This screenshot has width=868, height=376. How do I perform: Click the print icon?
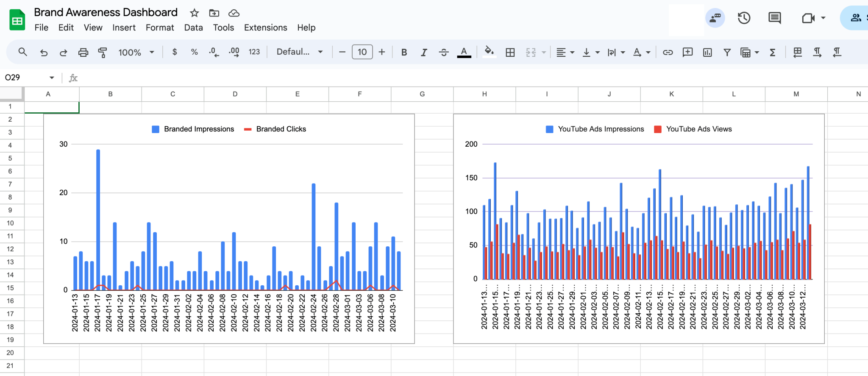[x=83, y=52]
